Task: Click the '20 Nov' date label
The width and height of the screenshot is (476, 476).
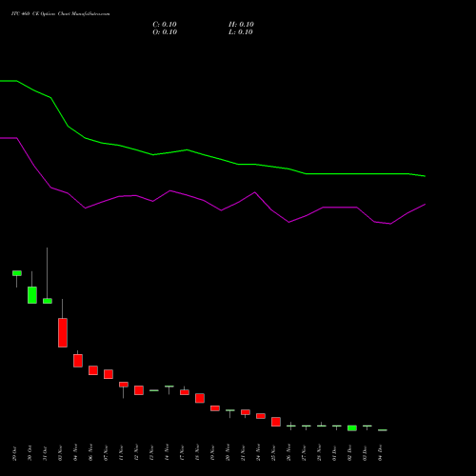Action: click(228, 453)
